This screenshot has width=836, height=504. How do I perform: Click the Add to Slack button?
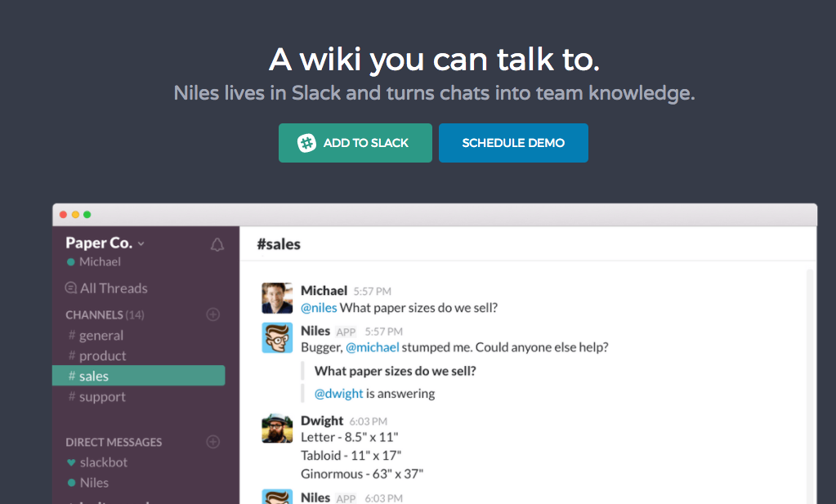355,143
